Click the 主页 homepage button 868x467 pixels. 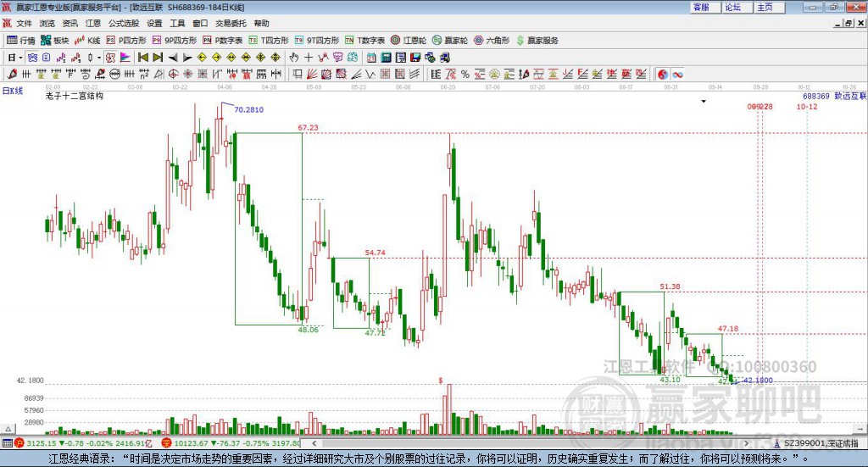770,7
